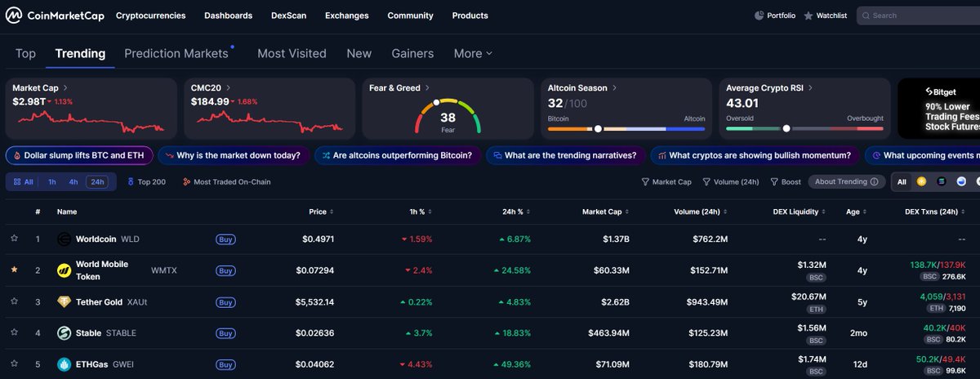Filter networks by the Base chain icon

[960, 181]
